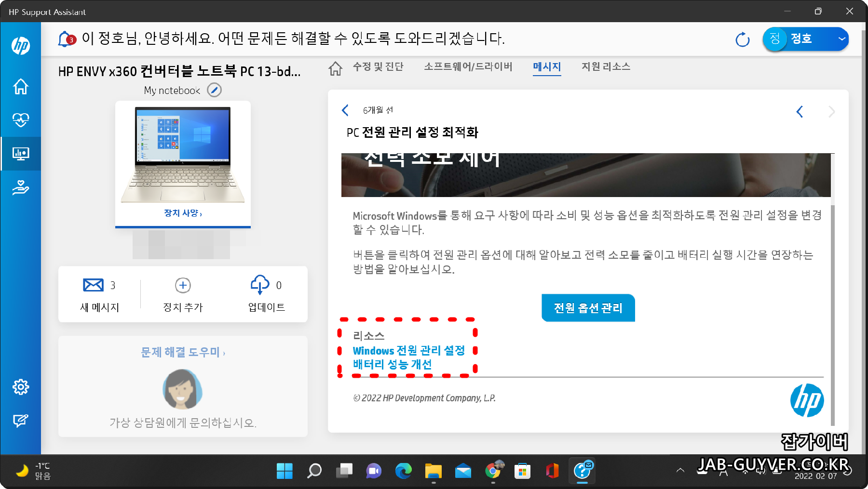Open taskbar Search
Viewport: 868px width, 489px height.
coord(314,471)
